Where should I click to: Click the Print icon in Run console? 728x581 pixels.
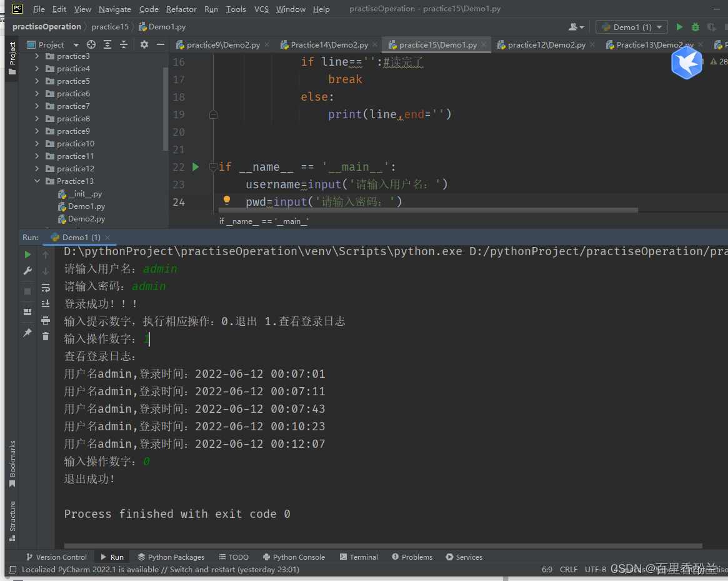[46, 320]
